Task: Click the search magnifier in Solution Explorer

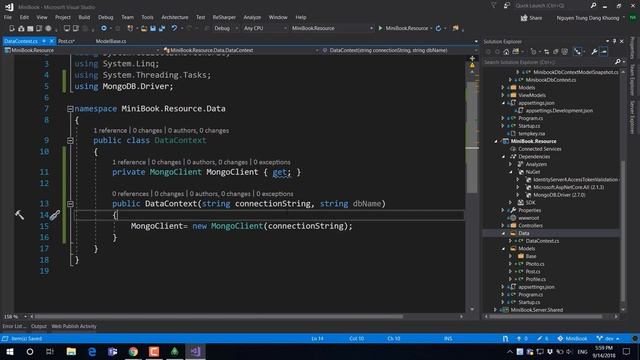Action: click(x=618, y=62)
